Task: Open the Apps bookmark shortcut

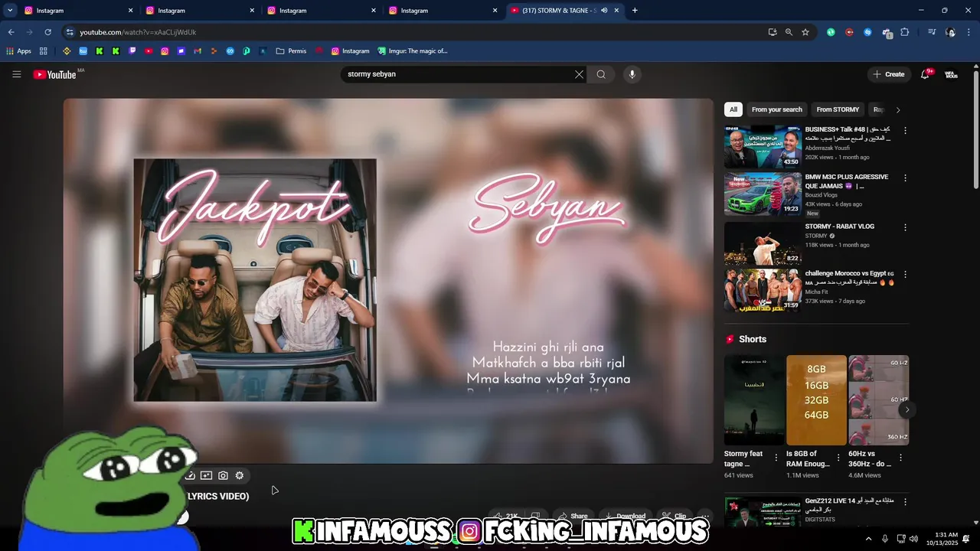Action: click(x=19, y=51)
